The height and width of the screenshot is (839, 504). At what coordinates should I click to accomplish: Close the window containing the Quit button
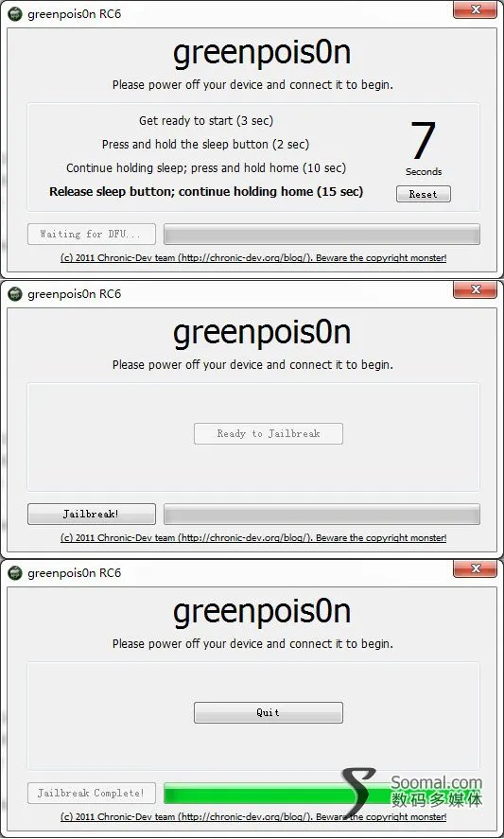point(475,568)
